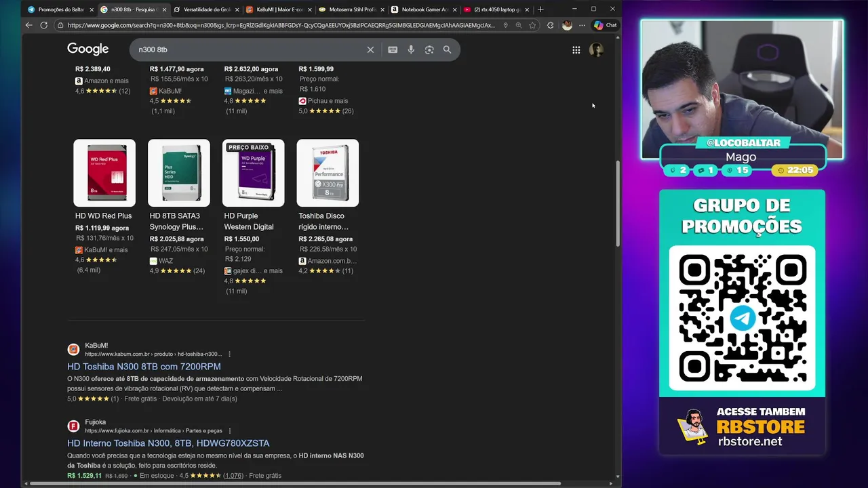Open the on-screen keyboard icon in search bar
This screenshot has height=488, width=868.
(393, 49)
